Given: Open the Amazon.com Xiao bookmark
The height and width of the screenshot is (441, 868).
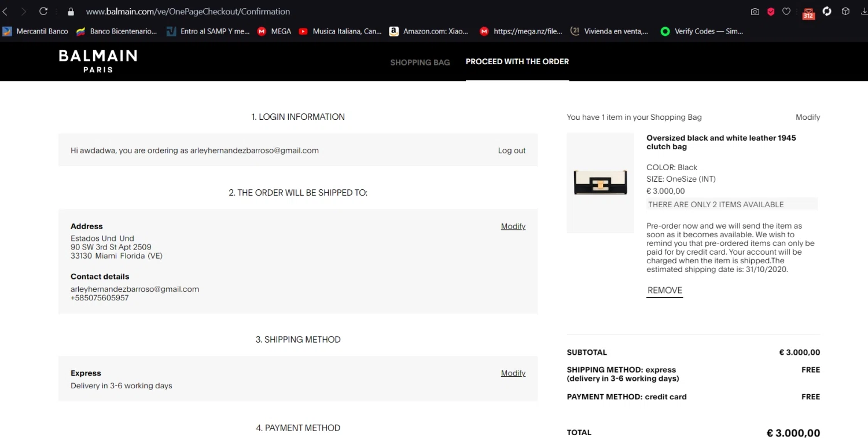Looking at the screenshot, I should point(429,31).
